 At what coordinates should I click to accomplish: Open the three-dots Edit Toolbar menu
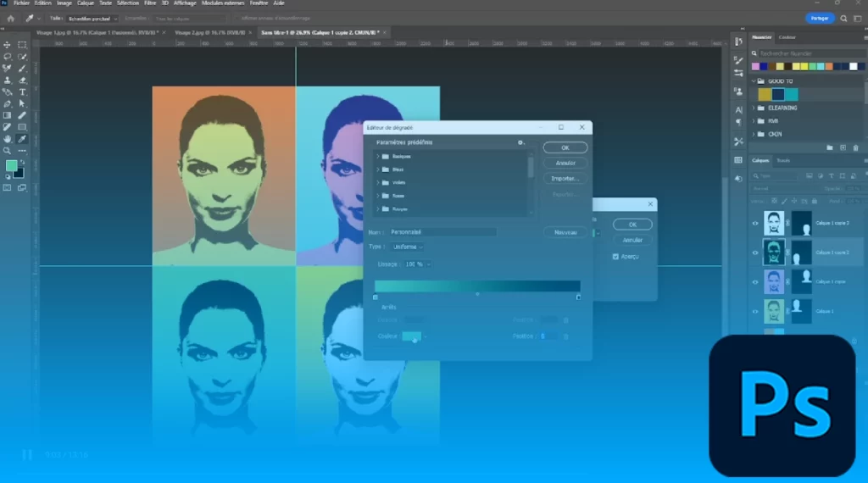click(x=22, y=151)
